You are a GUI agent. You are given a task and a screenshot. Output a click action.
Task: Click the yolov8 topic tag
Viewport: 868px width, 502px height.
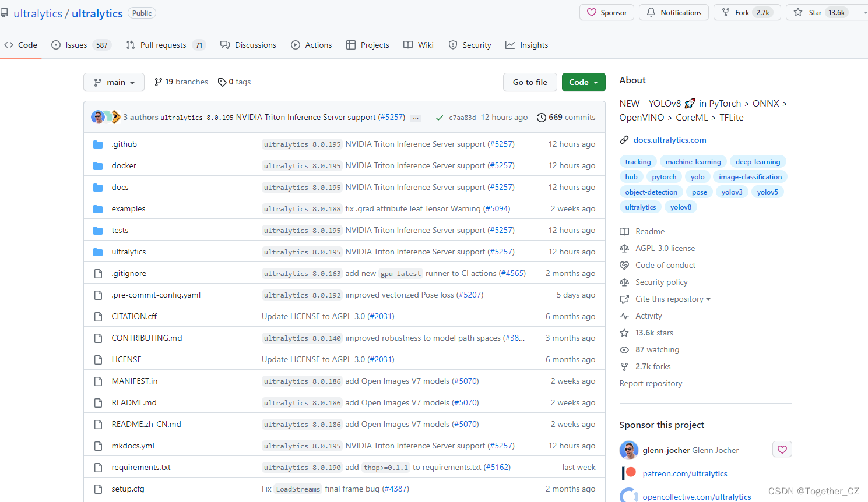681,207
